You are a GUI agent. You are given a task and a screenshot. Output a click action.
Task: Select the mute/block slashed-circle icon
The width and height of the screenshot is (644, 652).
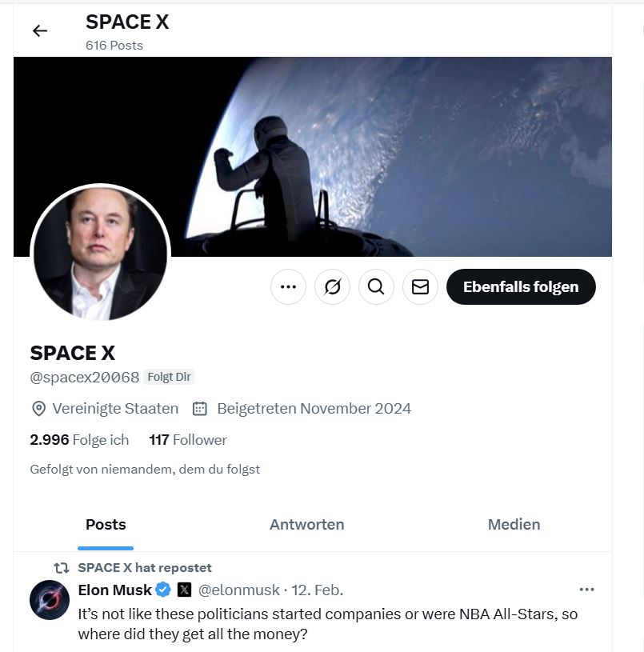pyautogui.click(x=332, y=286)
